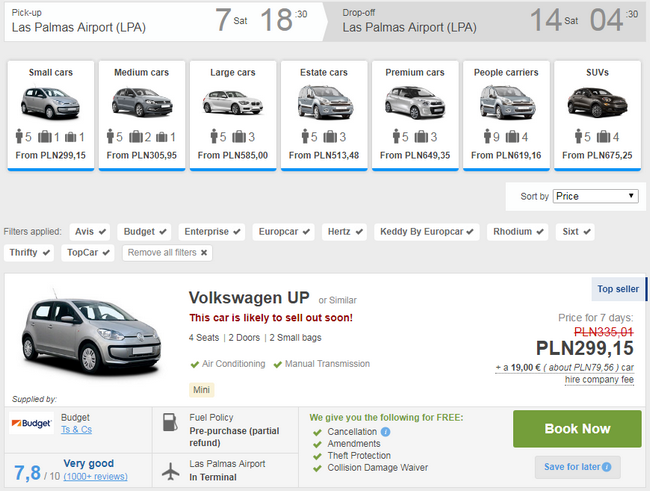The width and height of the screenshot is (650, 491).
Task: Click the Large cars white BMW thumbnail
Action: click(233, 102)
